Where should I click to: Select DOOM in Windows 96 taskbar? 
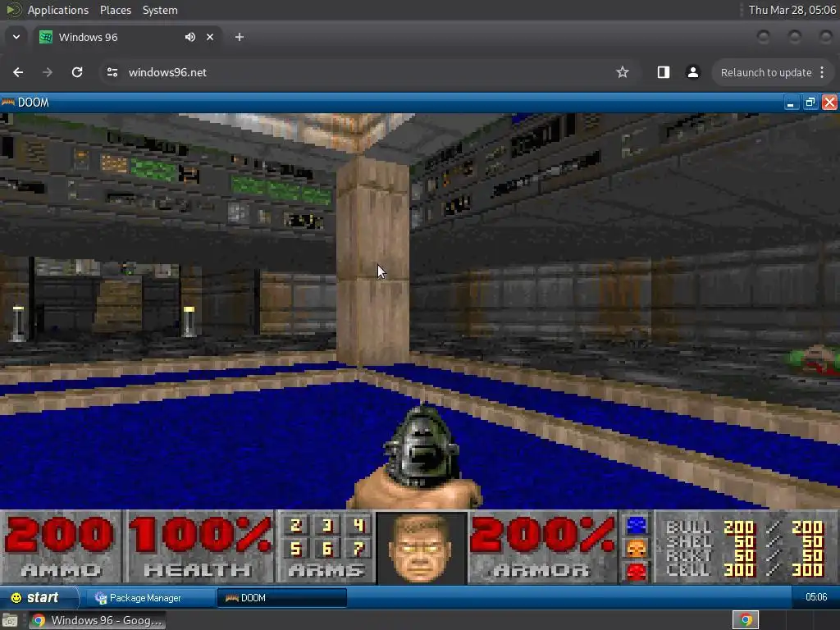(x=282, y=598)
